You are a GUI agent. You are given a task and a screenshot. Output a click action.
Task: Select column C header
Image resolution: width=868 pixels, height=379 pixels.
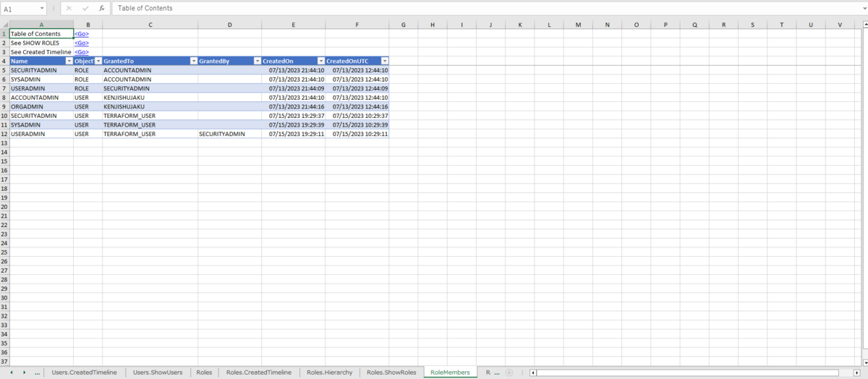[150, 25]
